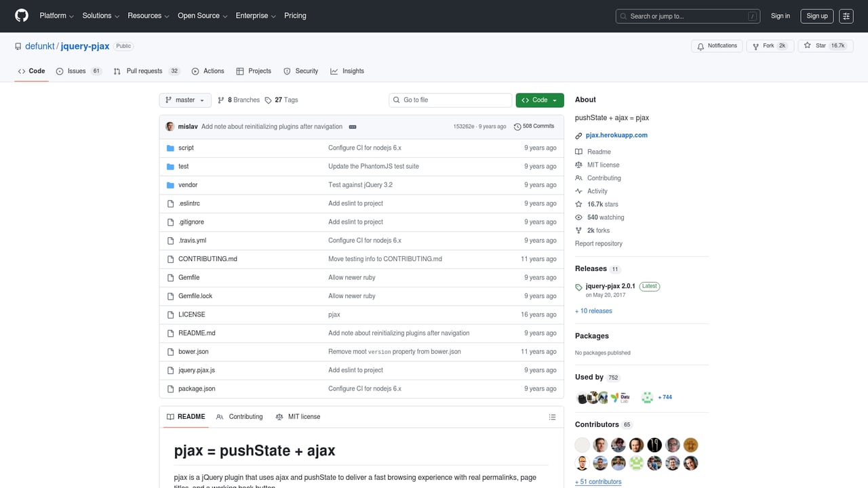868x488 pixels.
Task: Open the Go to file search box
Action: 450,100
